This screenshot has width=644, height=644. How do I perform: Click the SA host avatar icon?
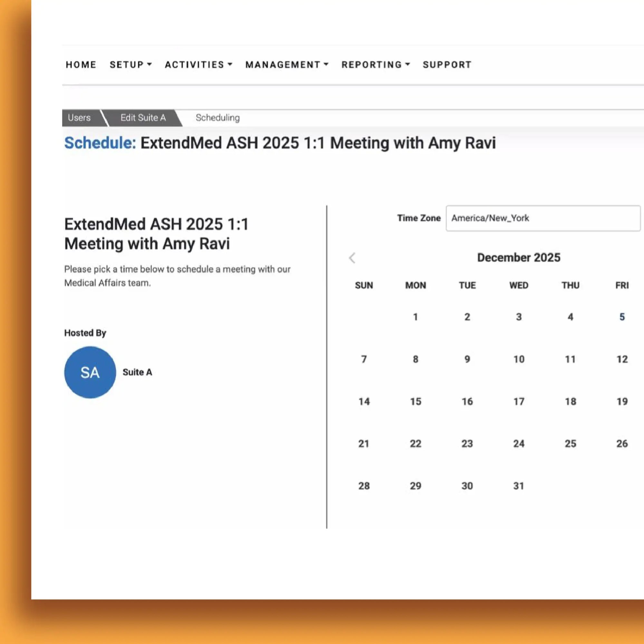pyautogui.click(x=90, y=372)
